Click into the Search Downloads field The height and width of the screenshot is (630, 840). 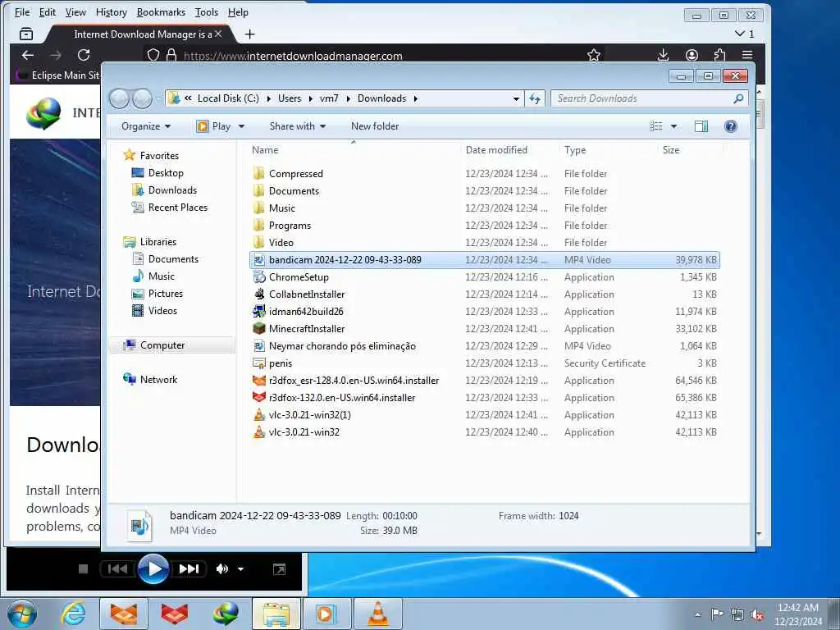pyautogui.click(x=641, y=98)
